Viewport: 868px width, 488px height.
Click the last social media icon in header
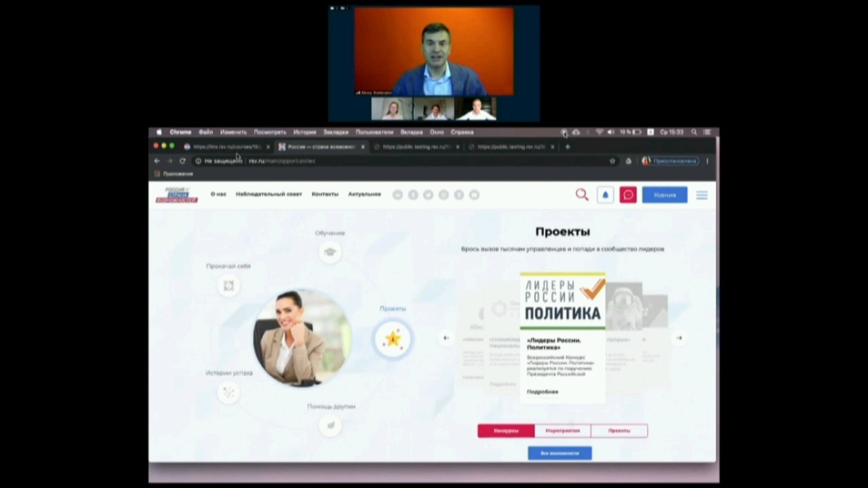474,195
